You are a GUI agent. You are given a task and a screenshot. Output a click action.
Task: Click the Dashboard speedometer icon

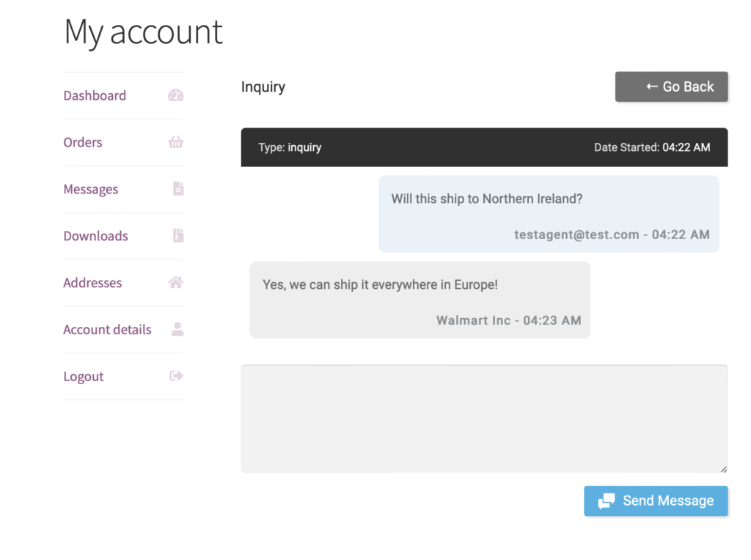click(176, 95)
